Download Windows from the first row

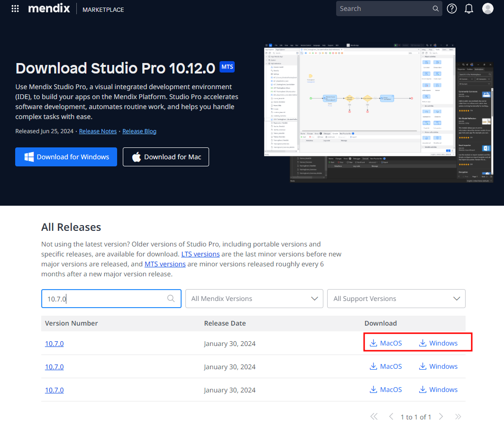[438, 343]
